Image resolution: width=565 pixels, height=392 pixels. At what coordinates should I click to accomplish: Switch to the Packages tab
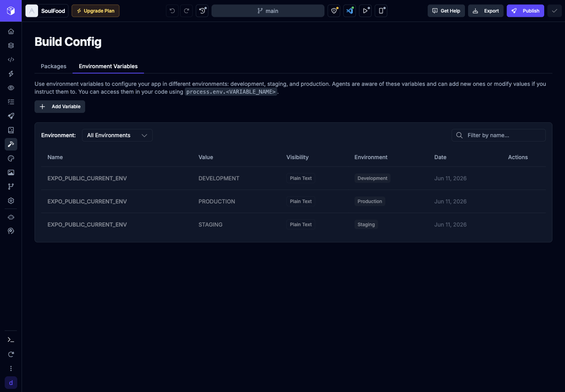54,66
